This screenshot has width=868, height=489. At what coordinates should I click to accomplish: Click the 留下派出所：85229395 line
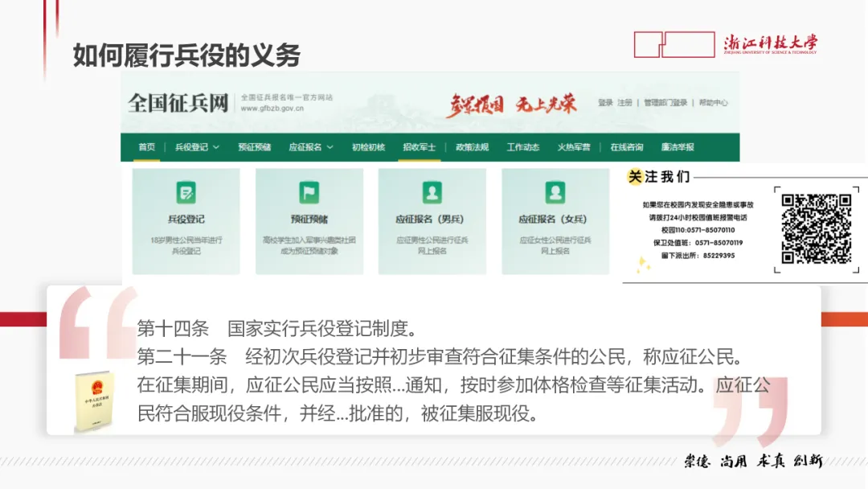point(698,255)
